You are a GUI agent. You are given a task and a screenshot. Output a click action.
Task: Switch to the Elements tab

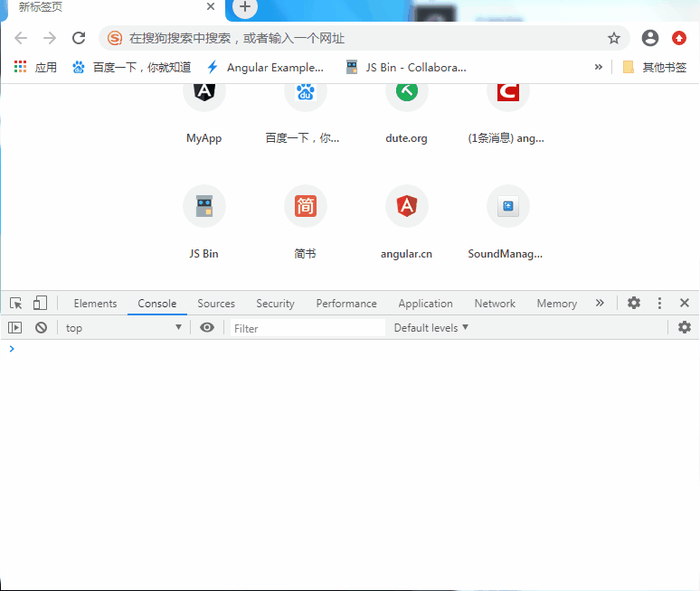[95, 304]
